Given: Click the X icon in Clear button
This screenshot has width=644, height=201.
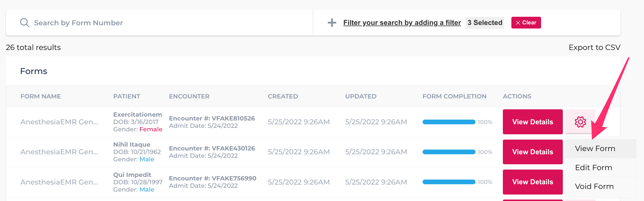Looking at the screenshot, I should point(518,23).
